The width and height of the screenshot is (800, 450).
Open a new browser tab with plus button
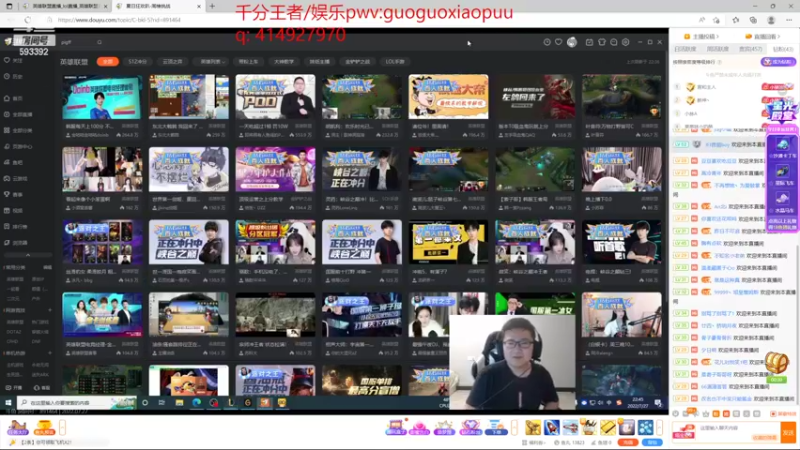click(x=212, y=6)
